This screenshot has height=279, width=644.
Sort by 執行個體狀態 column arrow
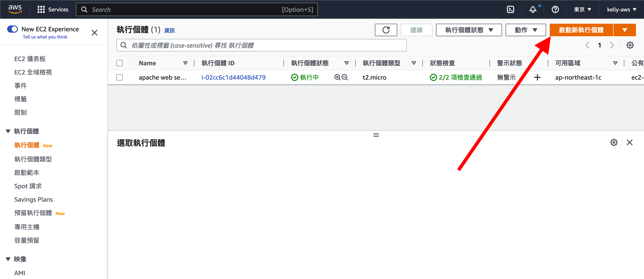pos(346,63)
